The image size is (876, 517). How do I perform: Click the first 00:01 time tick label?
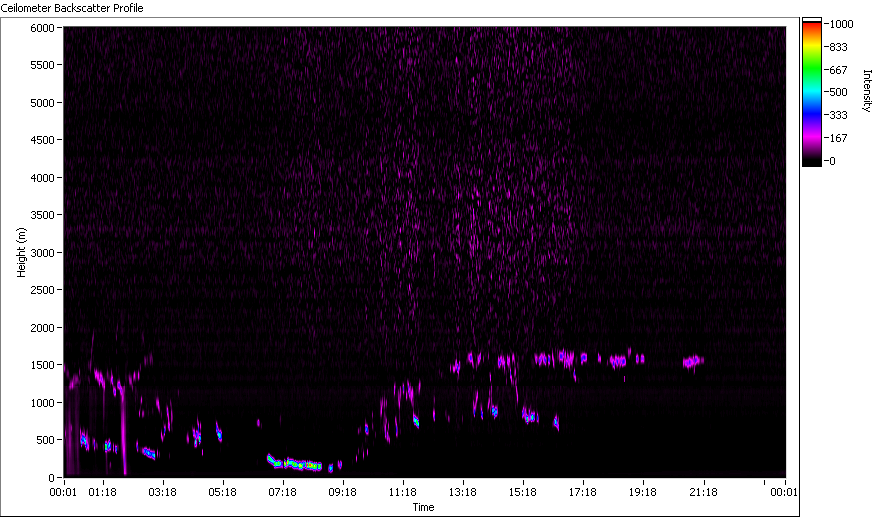tap(63, 492)
